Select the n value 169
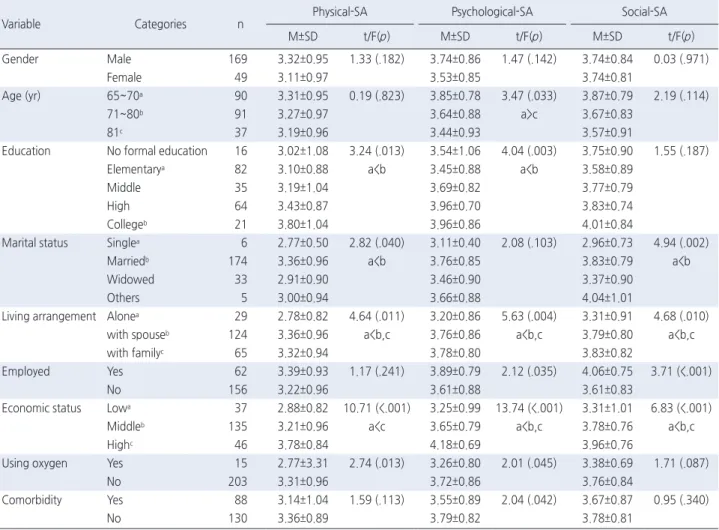The height and width of the screenshot is (530, 719). pos(238,59)
